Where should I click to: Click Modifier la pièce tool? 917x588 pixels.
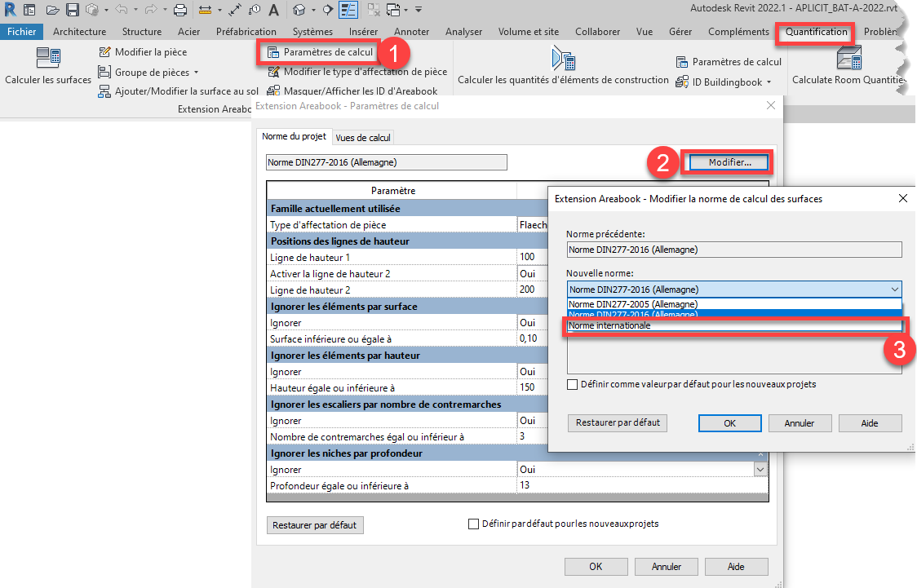pyautogui.click(x=143, y=52)
